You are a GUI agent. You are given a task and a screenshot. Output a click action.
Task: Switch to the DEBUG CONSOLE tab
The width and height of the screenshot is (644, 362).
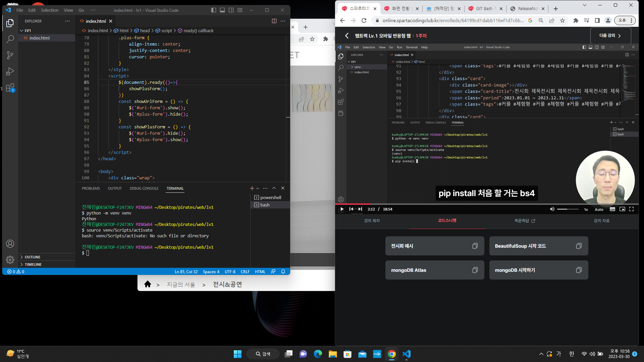144,188
